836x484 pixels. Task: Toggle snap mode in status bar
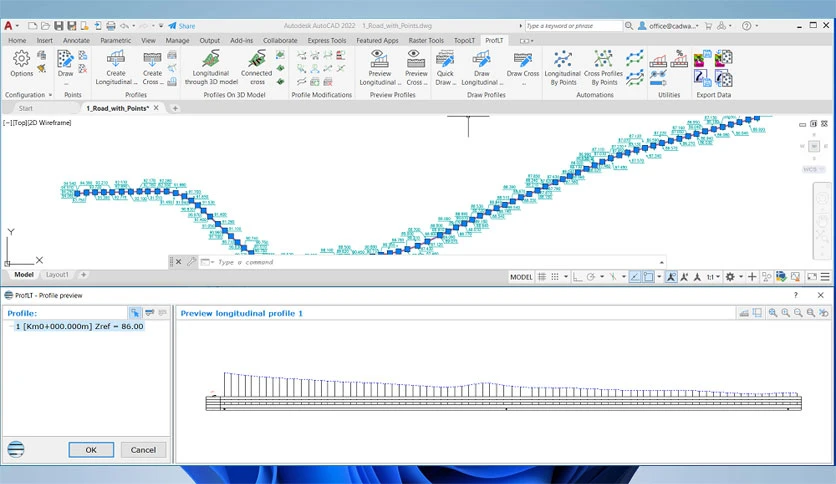(555, 277)
